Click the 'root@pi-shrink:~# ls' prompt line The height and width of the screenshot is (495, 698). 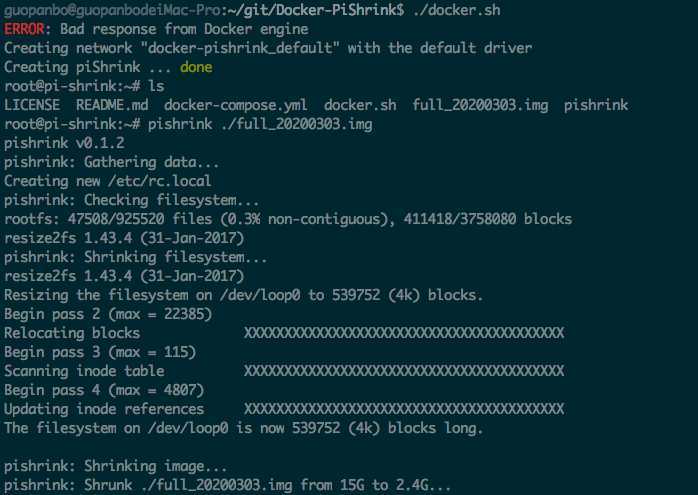(84, 86)
